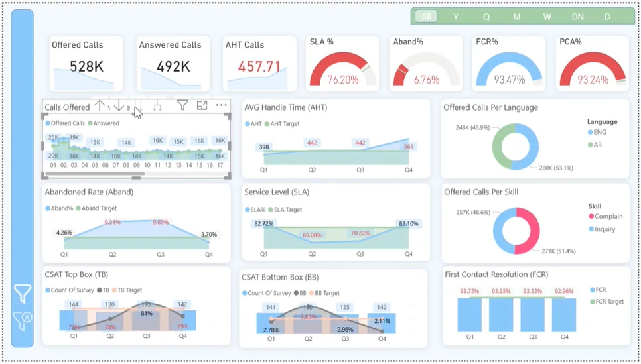The width and height of the screenshot is (641, 364).
Task: Click the 257K (48.6%) donut label
Action: [x=473, y=212]
